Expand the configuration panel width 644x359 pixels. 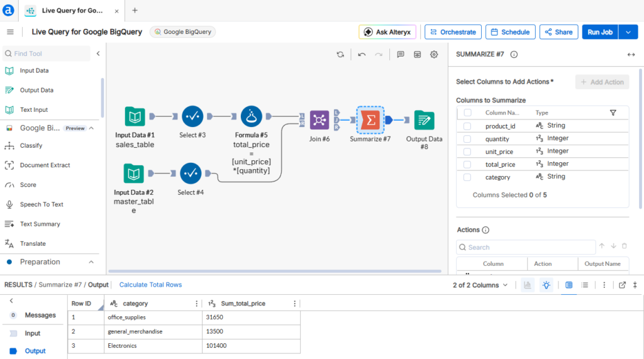[631, 54]
